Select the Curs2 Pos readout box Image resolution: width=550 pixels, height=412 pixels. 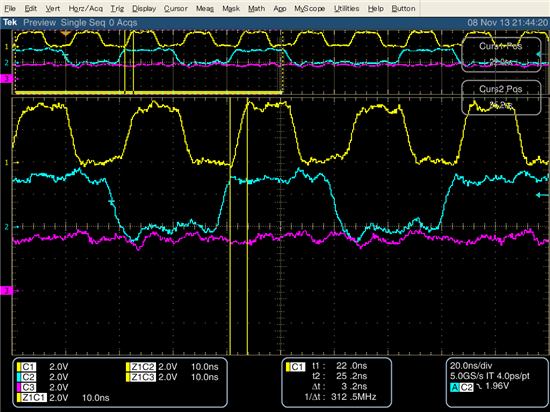point(501,97)
